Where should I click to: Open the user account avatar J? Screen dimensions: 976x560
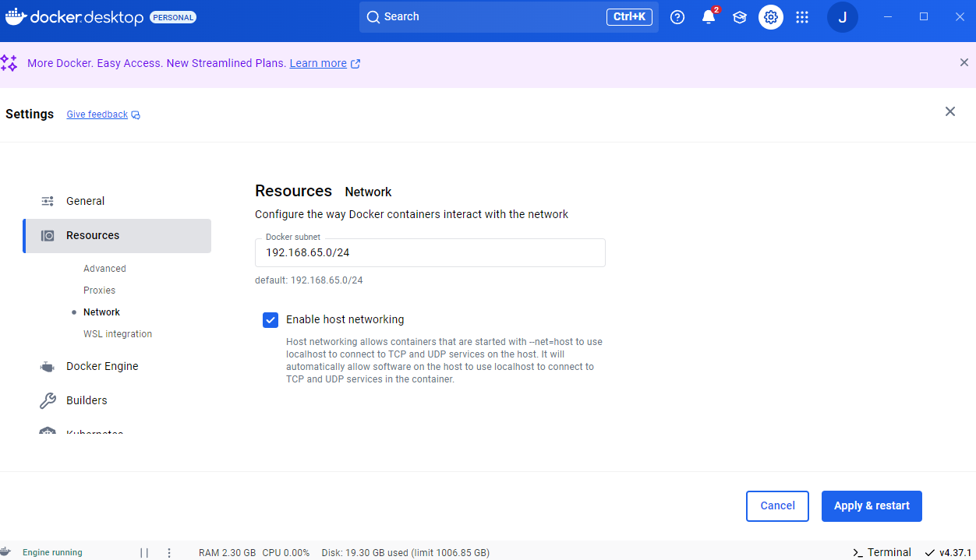[843, 17]
